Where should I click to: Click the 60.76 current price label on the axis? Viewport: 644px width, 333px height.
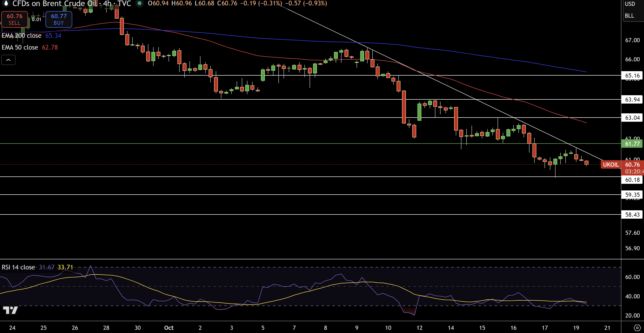(632, 164)
